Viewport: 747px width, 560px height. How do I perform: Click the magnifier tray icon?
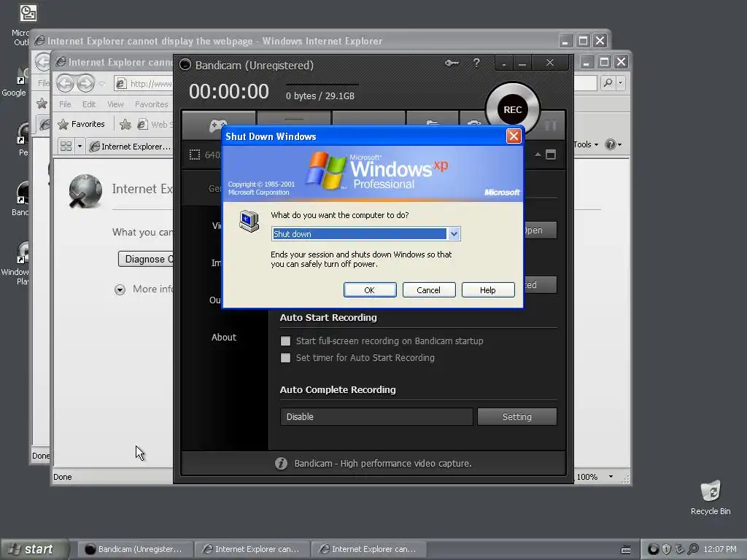(693, 549)
